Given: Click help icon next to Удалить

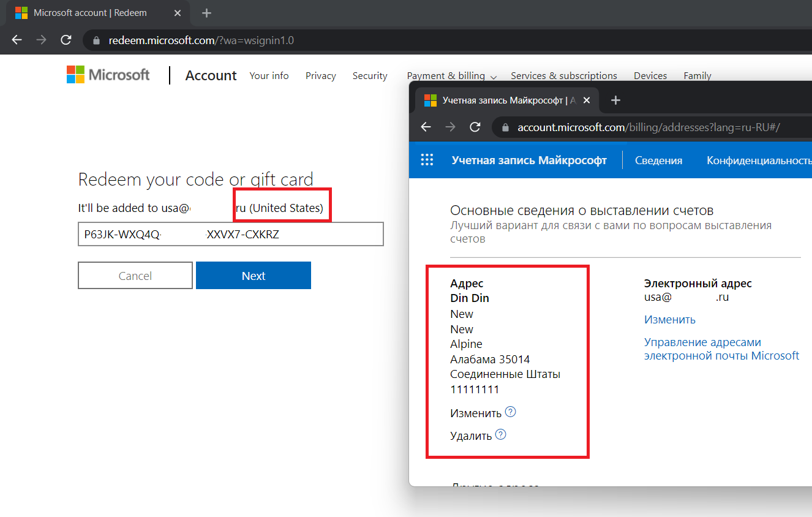Looking at the screenshot, I should (x=500, y=435).
